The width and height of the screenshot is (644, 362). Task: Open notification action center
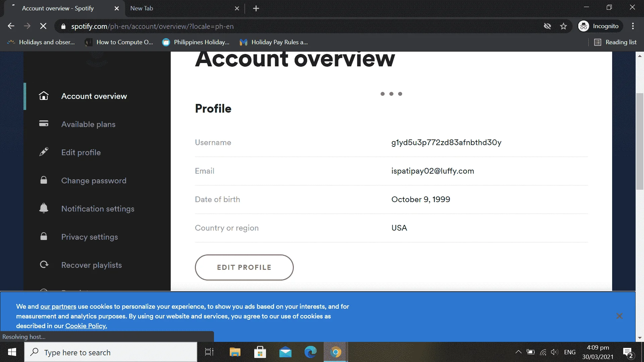pos(628,353)
